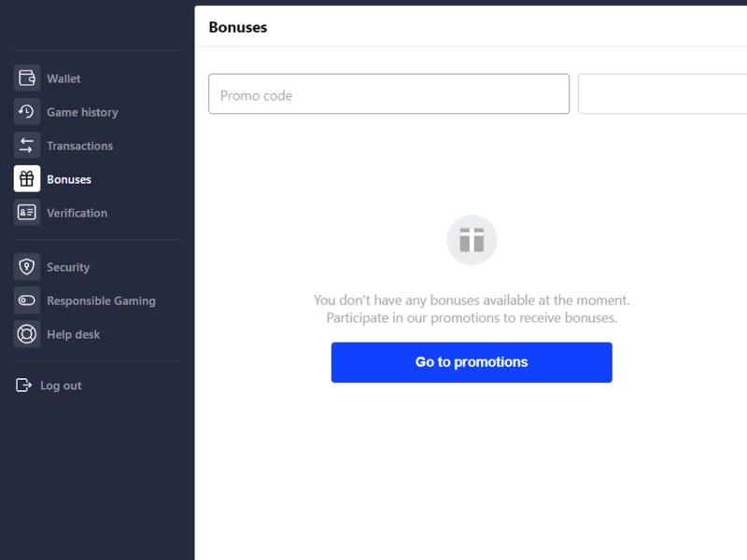This screenshot has height=560, width=747.
Task: Click the Log out door icon
Action: [23, 385]
